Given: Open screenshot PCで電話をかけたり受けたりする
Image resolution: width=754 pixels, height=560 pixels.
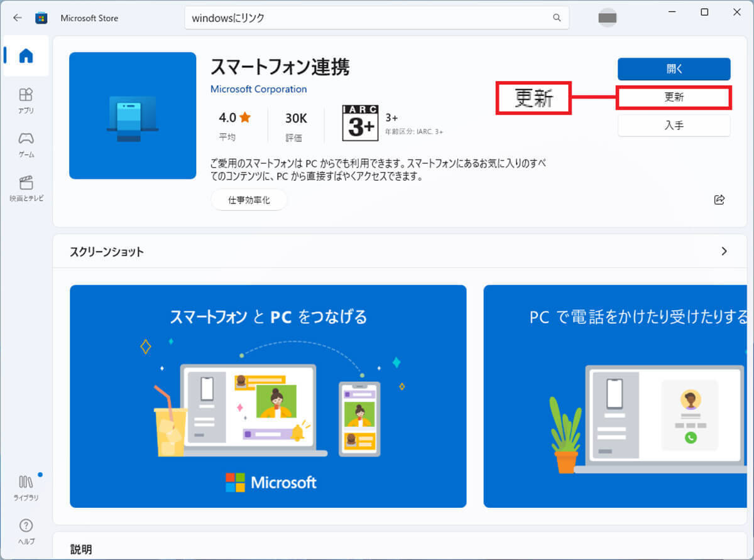Looking at the screenshot, I should [615, 396].
